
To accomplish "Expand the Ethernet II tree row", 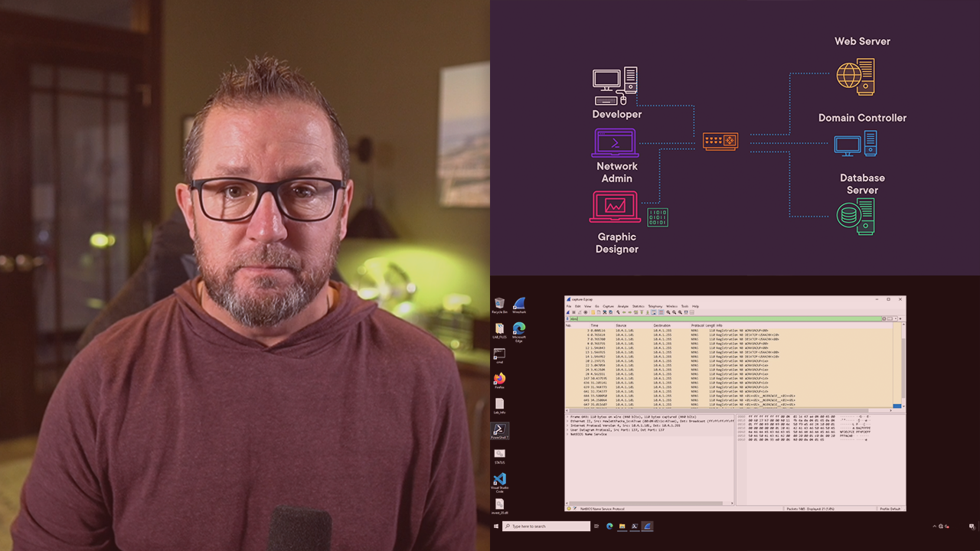I will pyautogui.click(x=567, y=421).
